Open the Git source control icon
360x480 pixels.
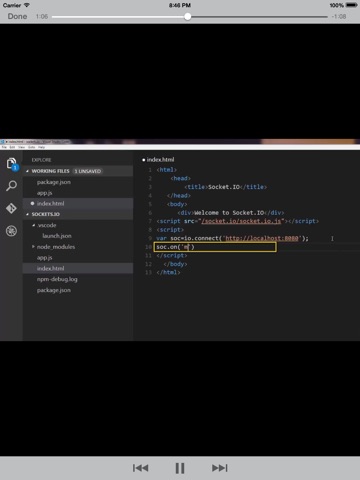point(11,208)
